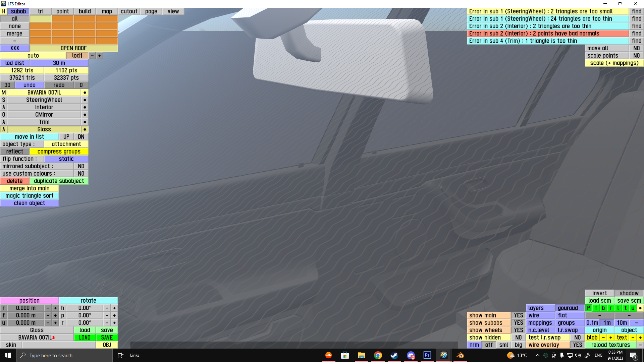
Task: Switch to the tri mode tab
Action: [x=41, y=11]
